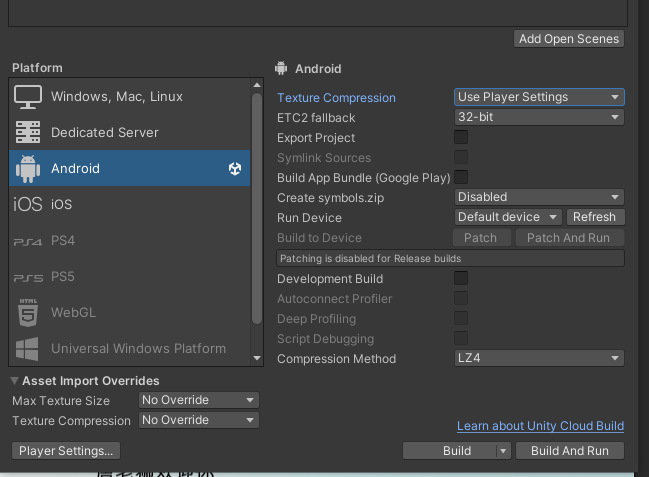Click the Patch And Run button

point(568,238)
